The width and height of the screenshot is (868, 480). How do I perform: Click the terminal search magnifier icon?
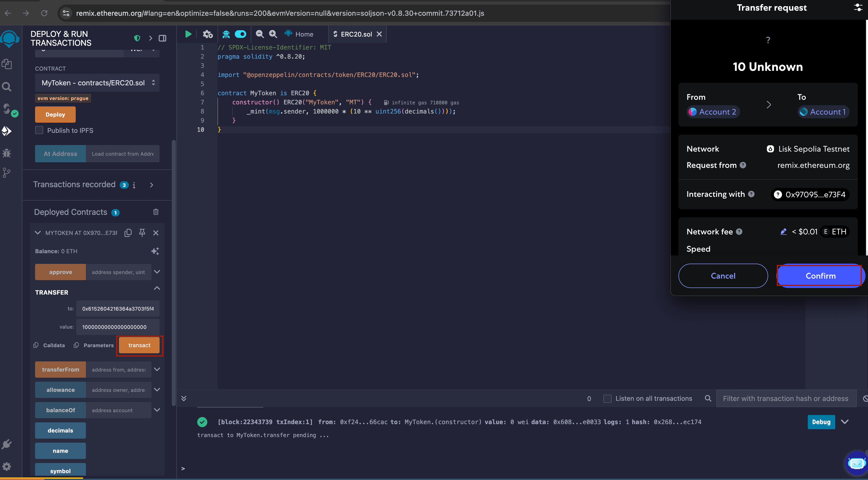pyautogui.click(x=708, y=398)
